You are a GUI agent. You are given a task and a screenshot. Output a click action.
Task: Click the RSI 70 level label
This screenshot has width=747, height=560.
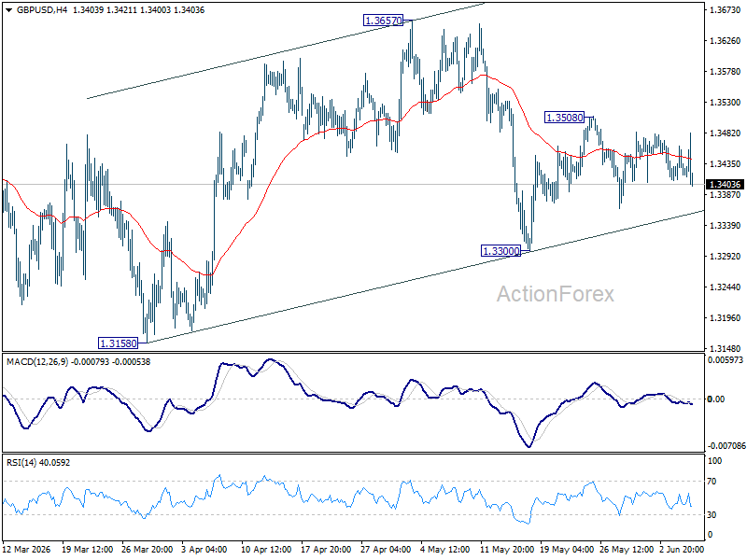click(x=712, y=482)
